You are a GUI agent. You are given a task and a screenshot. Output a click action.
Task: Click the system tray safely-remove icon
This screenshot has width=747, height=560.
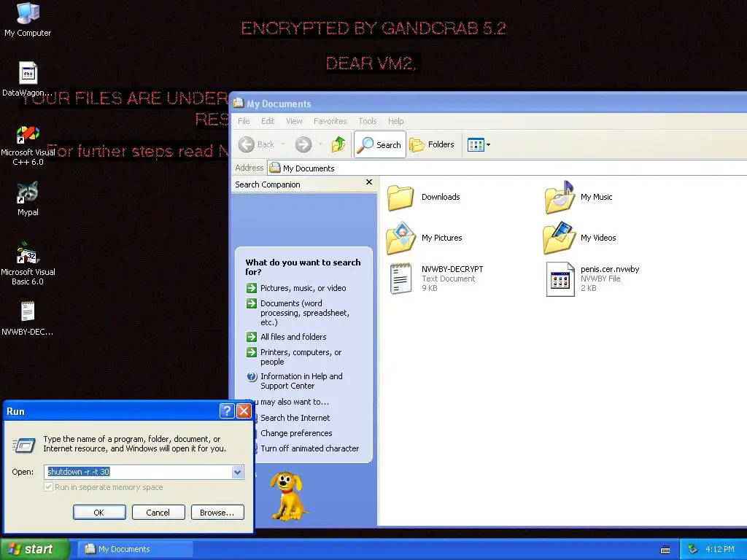(x=692, y=549)
